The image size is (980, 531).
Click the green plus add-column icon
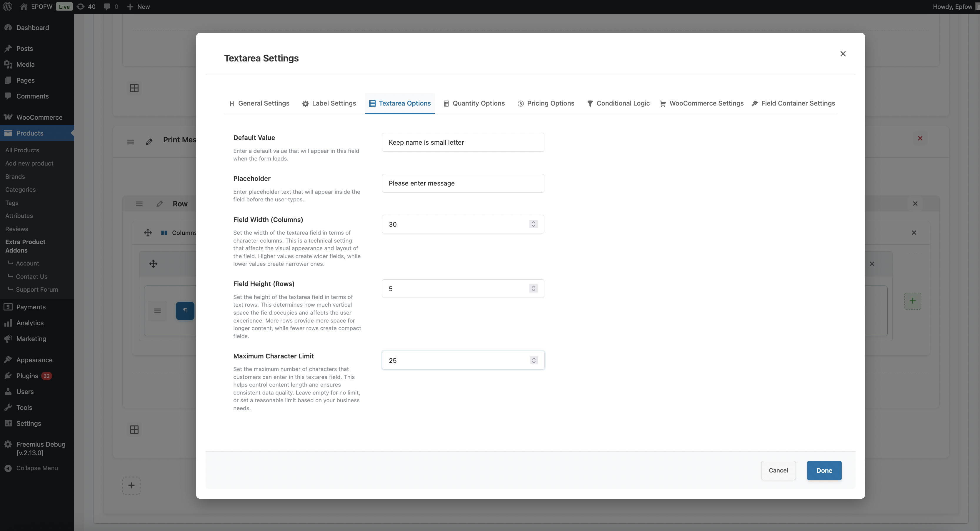(x=912, y=301)
